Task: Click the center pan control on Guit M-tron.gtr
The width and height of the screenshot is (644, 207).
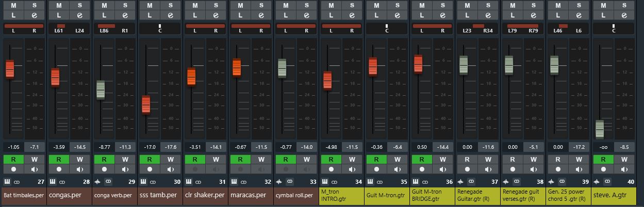Action: 387,28
